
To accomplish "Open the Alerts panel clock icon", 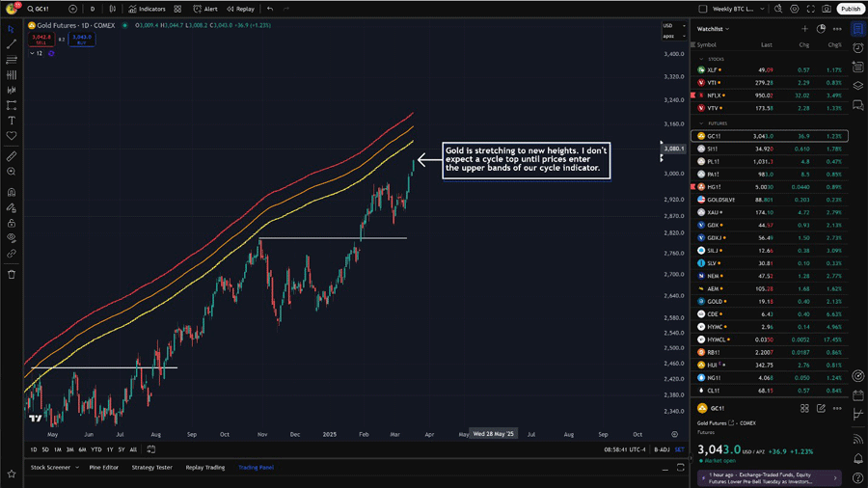I will [857, 48].
